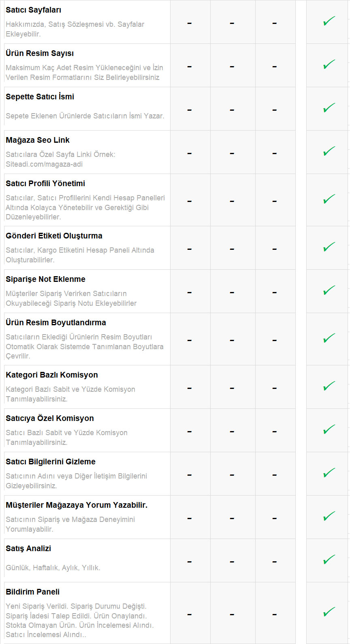This screenshot has width=350, height=644.
Task: Click the green checkmark for Mağaza Seo Link
Action: pyautogui.click(x=329, y=151)
